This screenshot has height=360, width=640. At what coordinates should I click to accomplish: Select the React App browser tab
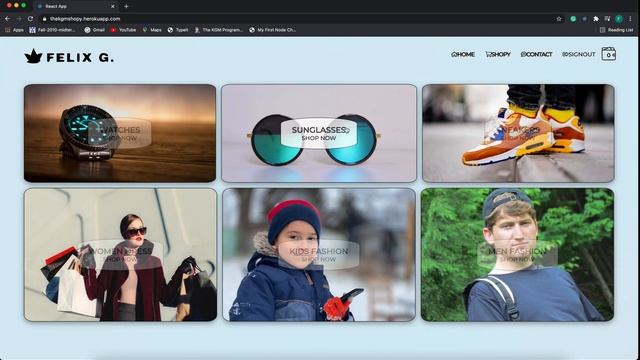(76, 6)
